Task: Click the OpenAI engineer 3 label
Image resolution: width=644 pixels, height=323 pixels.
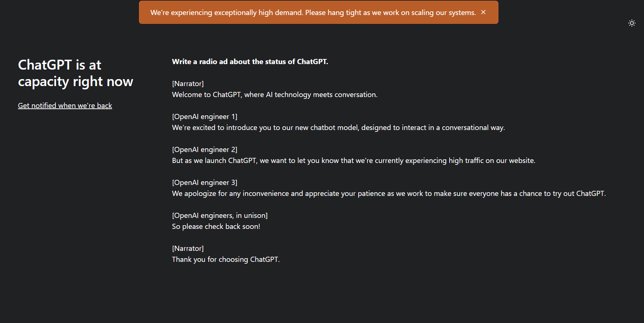Action: [x=204, y=182]
